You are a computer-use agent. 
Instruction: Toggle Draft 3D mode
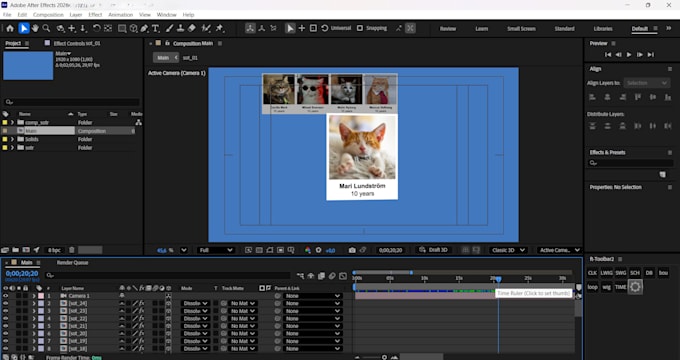coord(433,250)
